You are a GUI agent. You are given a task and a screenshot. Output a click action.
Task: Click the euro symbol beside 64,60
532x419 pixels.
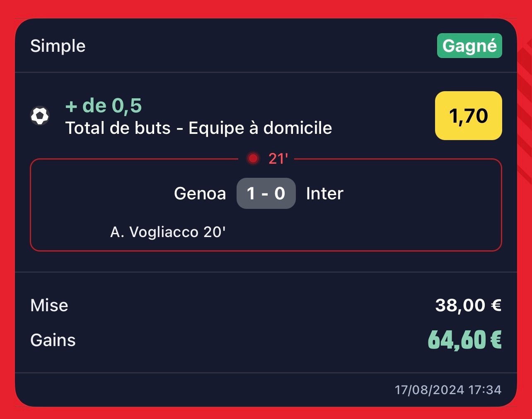[x=496, y=340]
